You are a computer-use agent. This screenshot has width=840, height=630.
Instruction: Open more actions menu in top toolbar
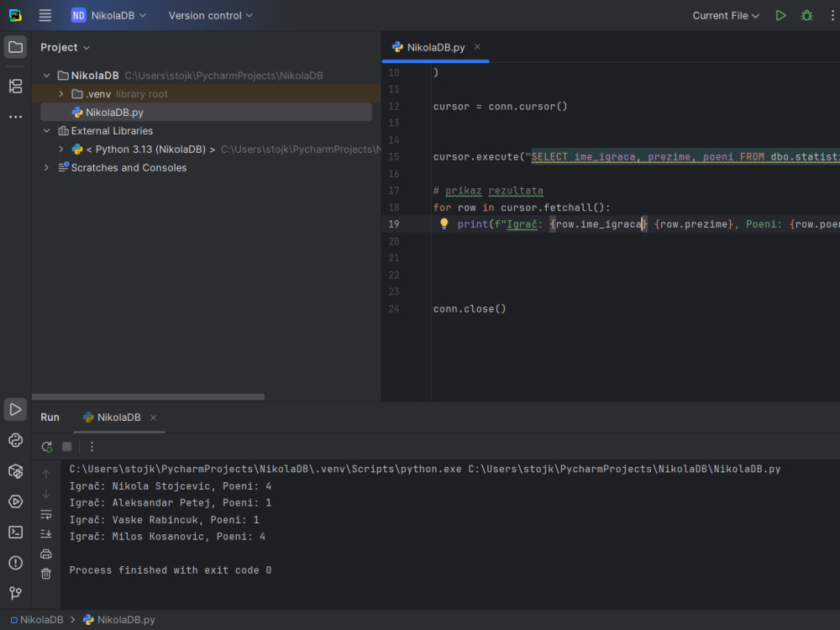pyautogui.click(x=832, y=15)
